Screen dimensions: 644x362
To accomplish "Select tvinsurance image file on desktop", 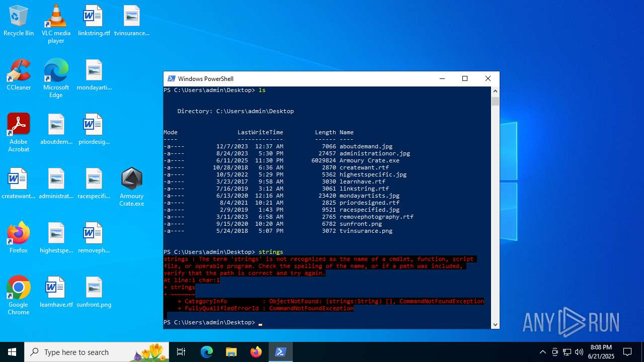I will (132, 21).
